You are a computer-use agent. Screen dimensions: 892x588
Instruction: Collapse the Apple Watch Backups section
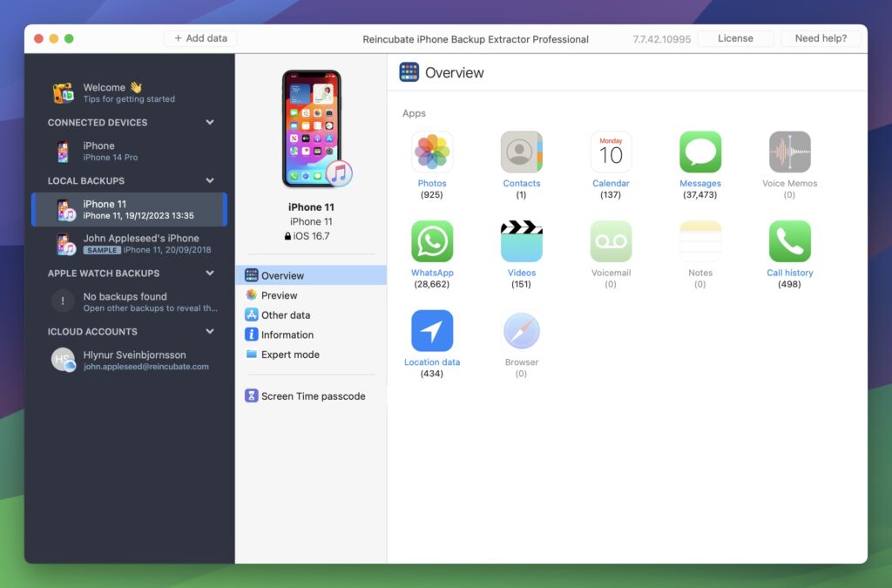210,274
